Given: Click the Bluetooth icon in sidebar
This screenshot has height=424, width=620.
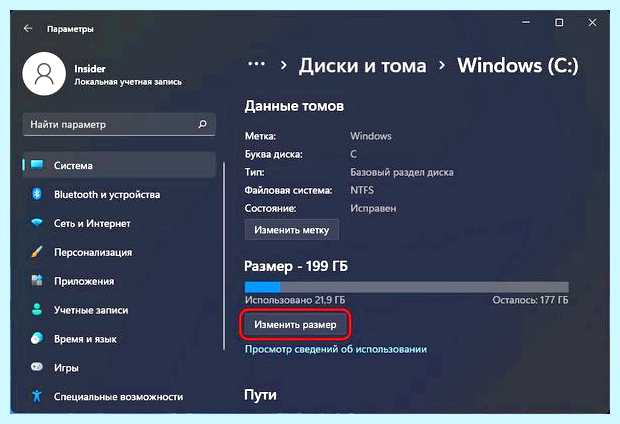Looking at the screenshot, I should pyautogui.click(x=37, y=194).
